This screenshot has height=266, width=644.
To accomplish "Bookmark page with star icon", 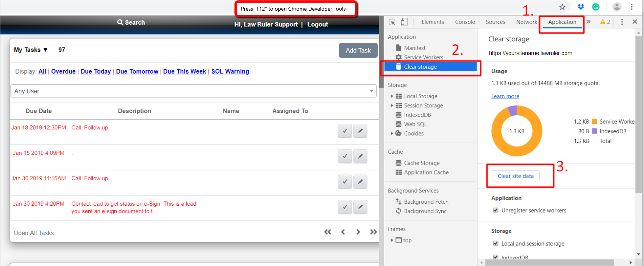I will click(x=562, y=7).
